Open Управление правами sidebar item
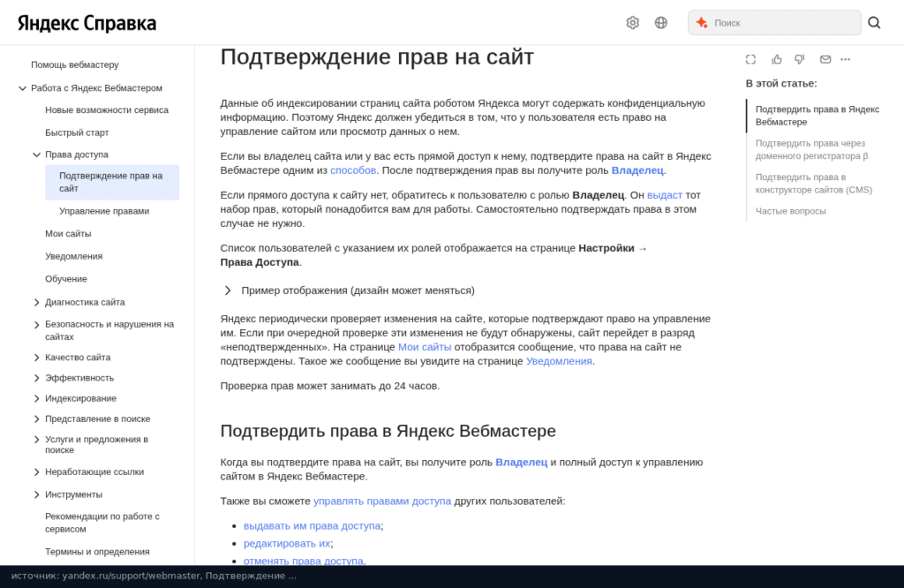 coord(104,211)
